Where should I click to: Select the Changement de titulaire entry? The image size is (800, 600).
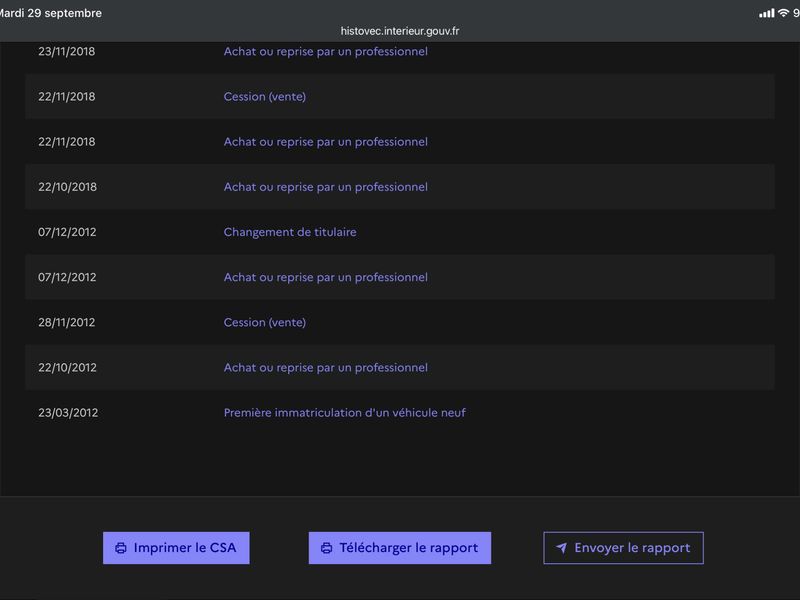coord(290,232)
